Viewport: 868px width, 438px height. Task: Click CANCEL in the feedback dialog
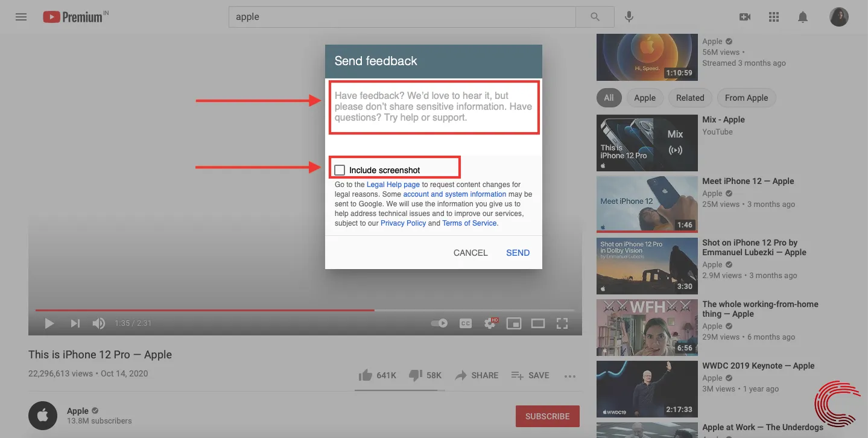tap(470, 253)
